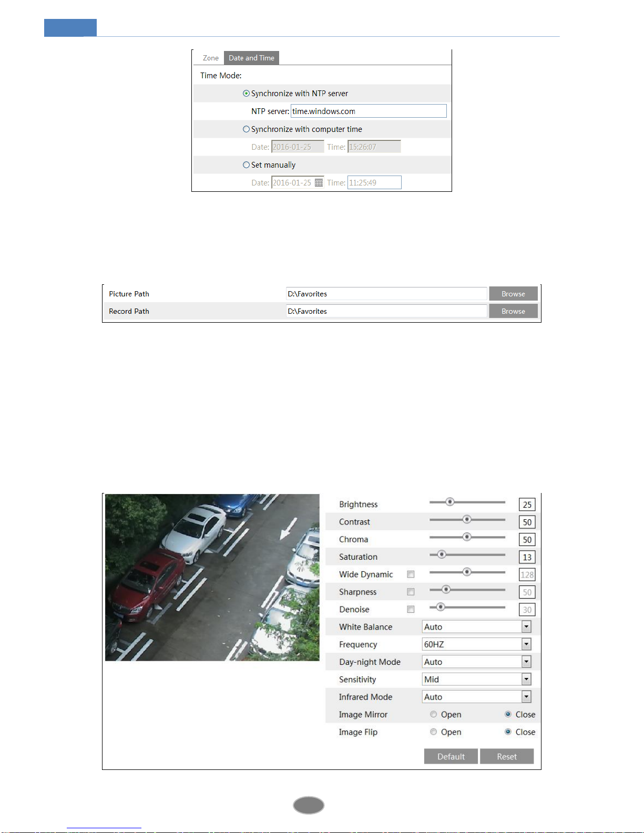Open the White Balance dropdown
644x833 pixels.
click(477, 626)
